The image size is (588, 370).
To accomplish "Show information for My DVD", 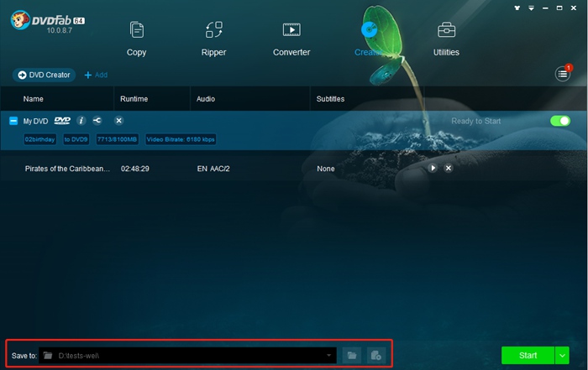I will pyautogui.click(x=81, y=121).
